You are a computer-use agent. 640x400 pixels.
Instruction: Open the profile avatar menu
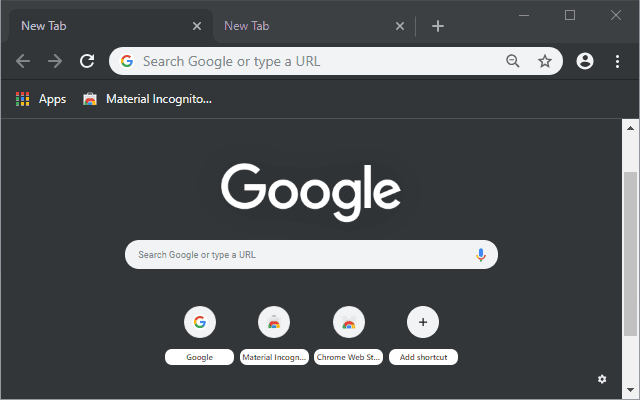tap(585, 61)
